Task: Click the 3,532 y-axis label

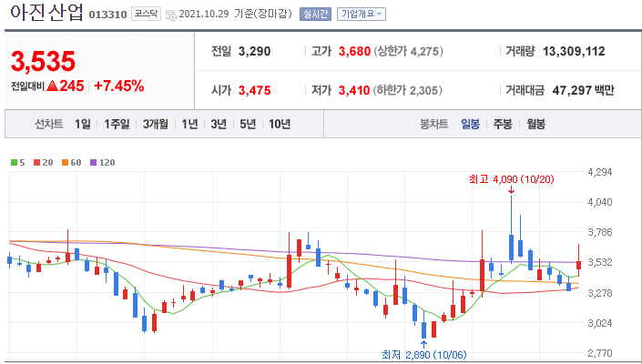Action: click(x=600, y=262)
